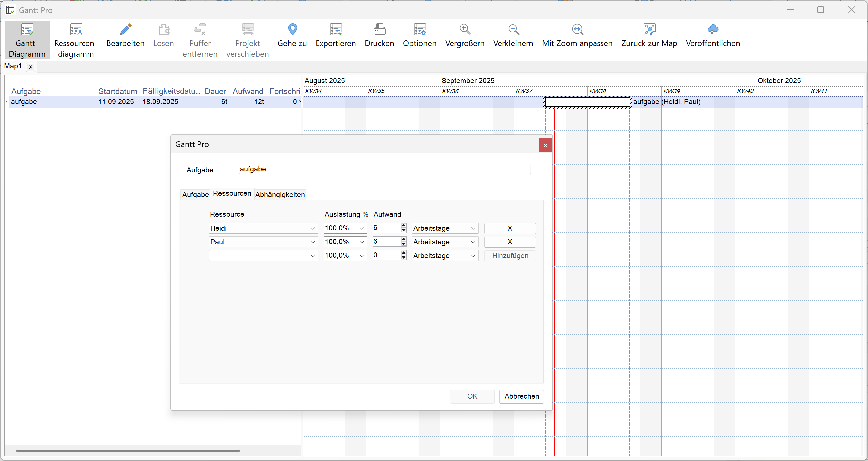Click the Gantt Pro app icon in title bar
Image resolution: width=868 pixels, height=461 pixels.
[10, 10]
